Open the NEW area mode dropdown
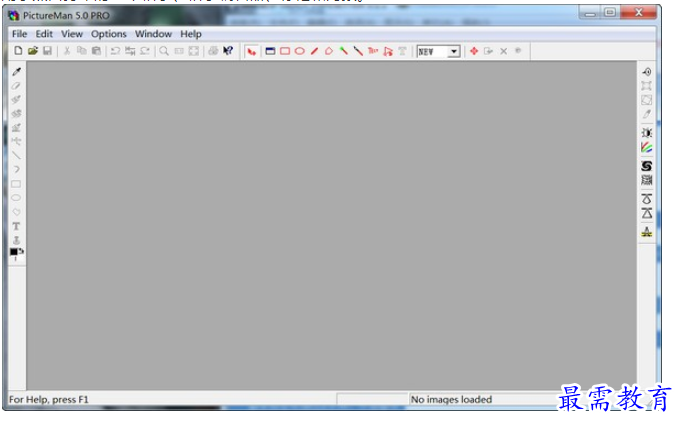 [x=454, y=52]
